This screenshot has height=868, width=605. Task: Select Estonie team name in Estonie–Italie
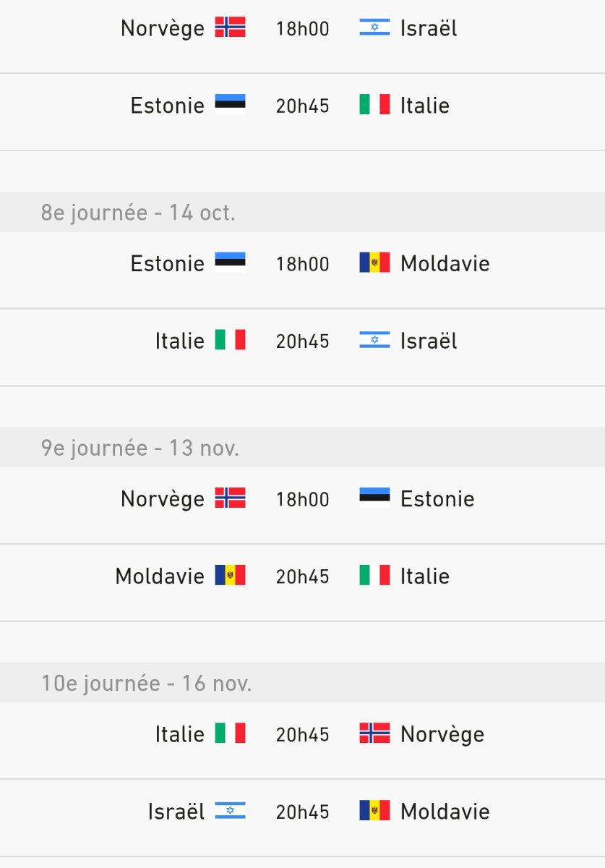pyautogui.click(x=168, y=106)
